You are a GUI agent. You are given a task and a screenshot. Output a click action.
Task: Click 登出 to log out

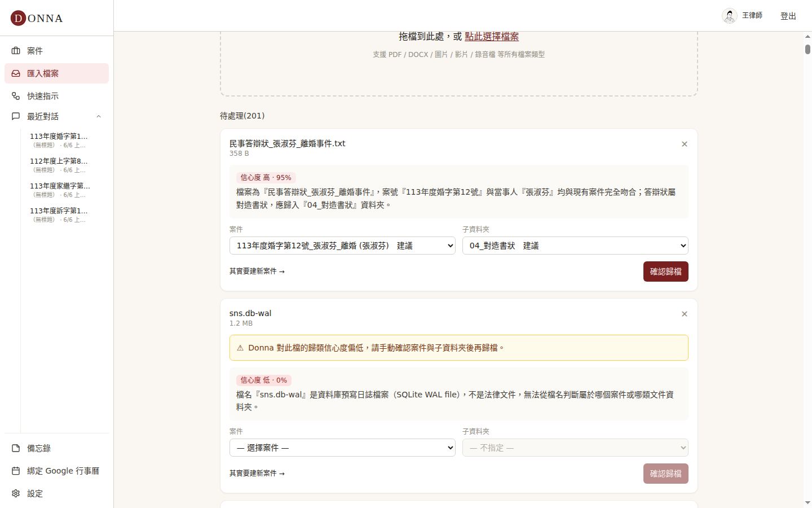pos(788,16)
